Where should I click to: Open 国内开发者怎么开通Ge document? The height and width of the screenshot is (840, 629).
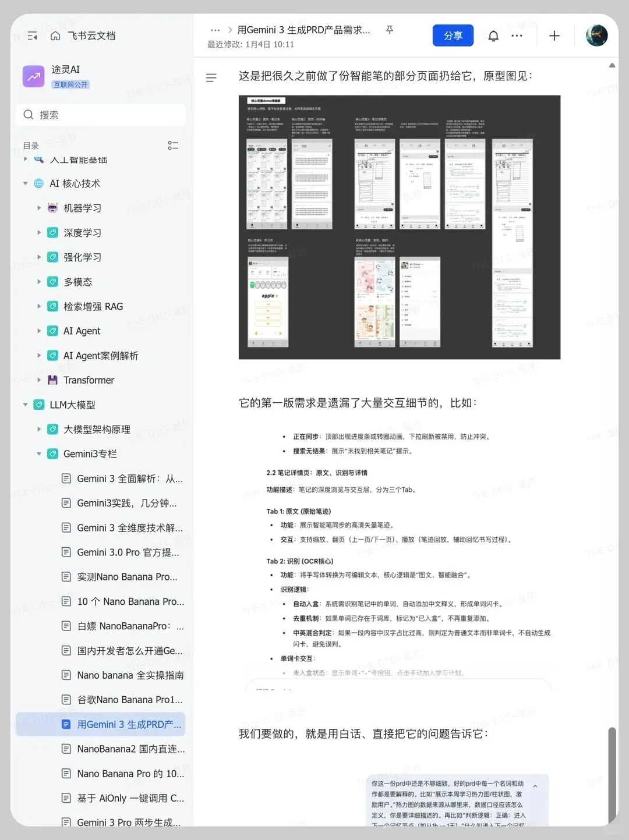(130, 650)
